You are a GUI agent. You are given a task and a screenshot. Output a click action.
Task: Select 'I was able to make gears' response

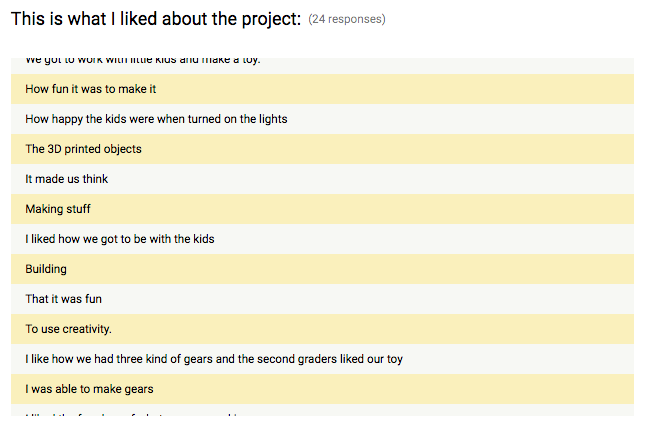322,389
